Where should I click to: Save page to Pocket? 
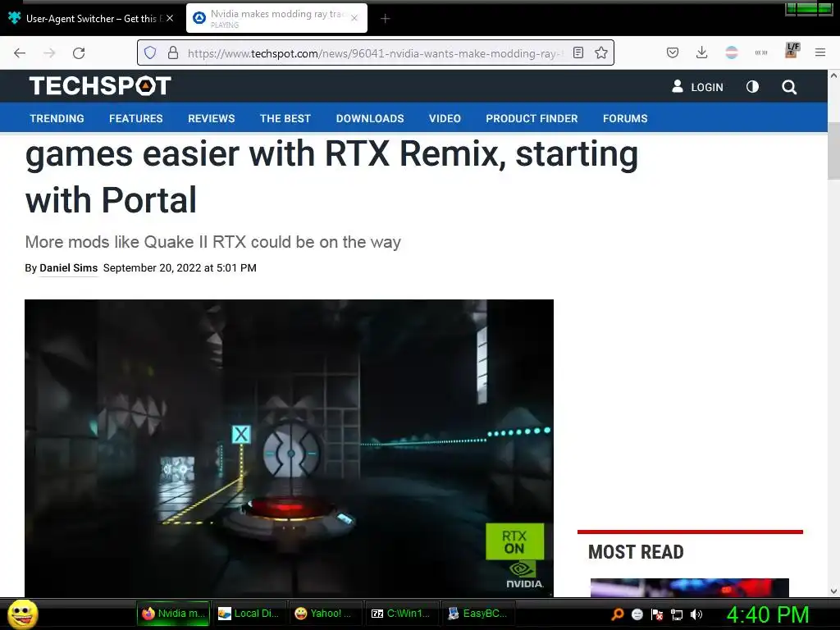point(673,52)
